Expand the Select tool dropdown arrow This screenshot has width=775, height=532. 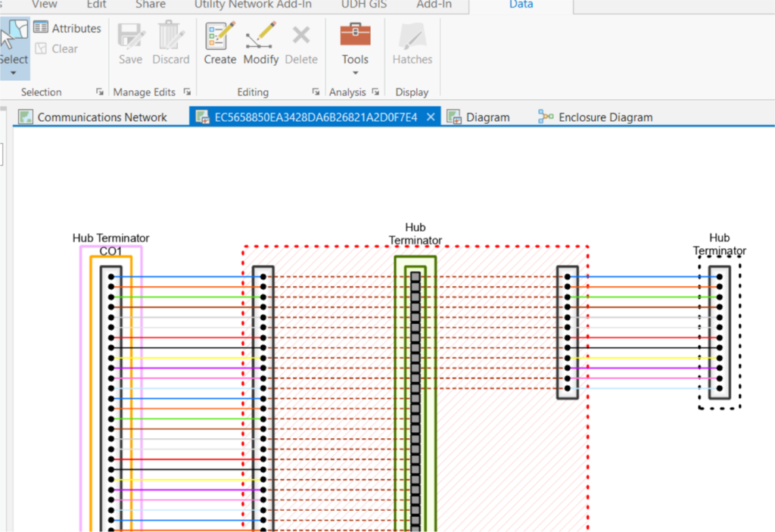point(14,73)
